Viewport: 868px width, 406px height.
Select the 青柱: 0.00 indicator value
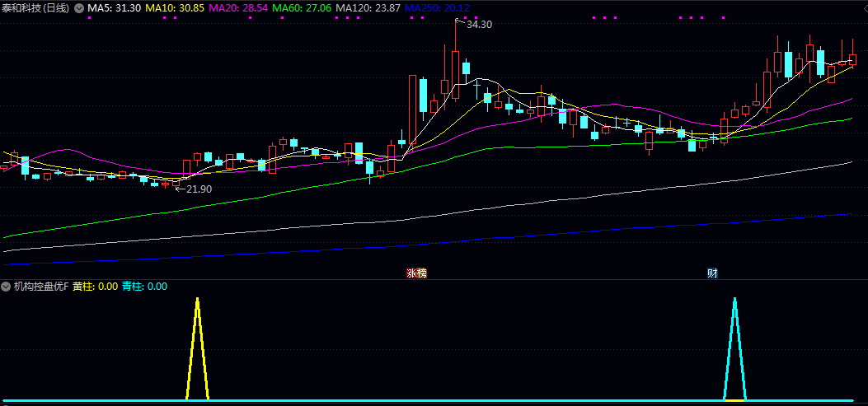pos(144,287)
